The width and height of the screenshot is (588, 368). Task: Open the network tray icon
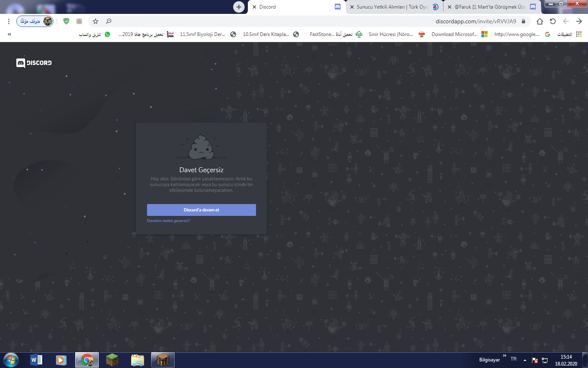click(x=545, y=360)
